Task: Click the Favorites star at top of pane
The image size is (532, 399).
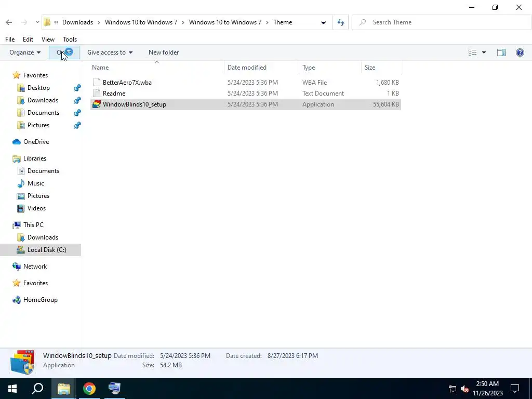Action: pos(16,75)
